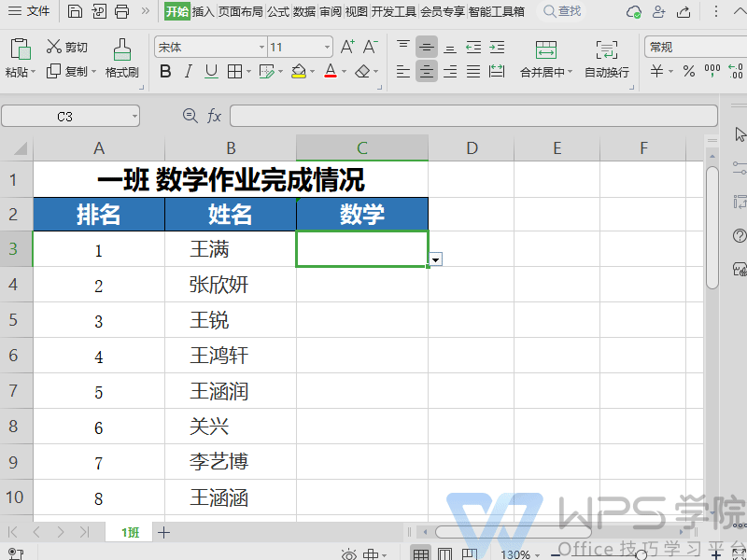Open the font size 11 dropdown

pos(327,48)
